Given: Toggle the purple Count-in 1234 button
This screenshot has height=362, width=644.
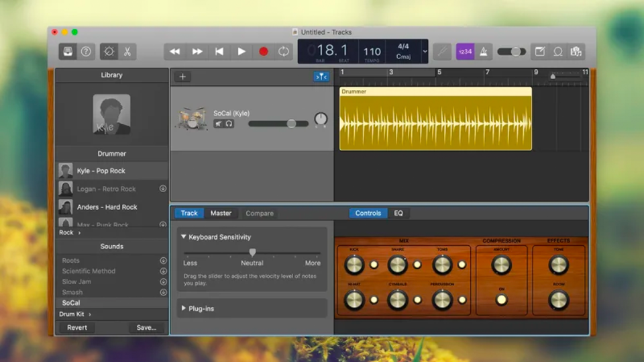Looking at the screenshot, I should point(465,52).
